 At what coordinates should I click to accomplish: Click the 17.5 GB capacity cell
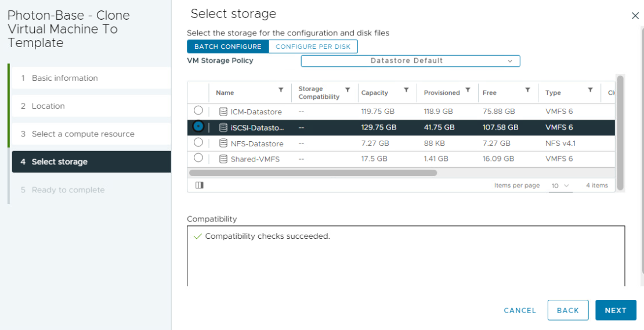[x=374, y=159]
